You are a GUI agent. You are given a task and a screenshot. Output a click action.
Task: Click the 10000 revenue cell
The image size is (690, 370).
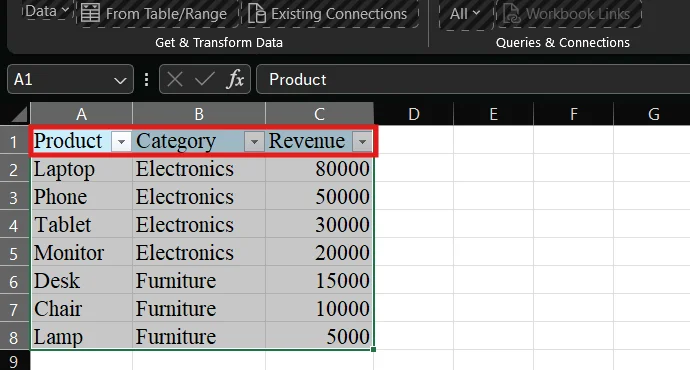(319, 309)
